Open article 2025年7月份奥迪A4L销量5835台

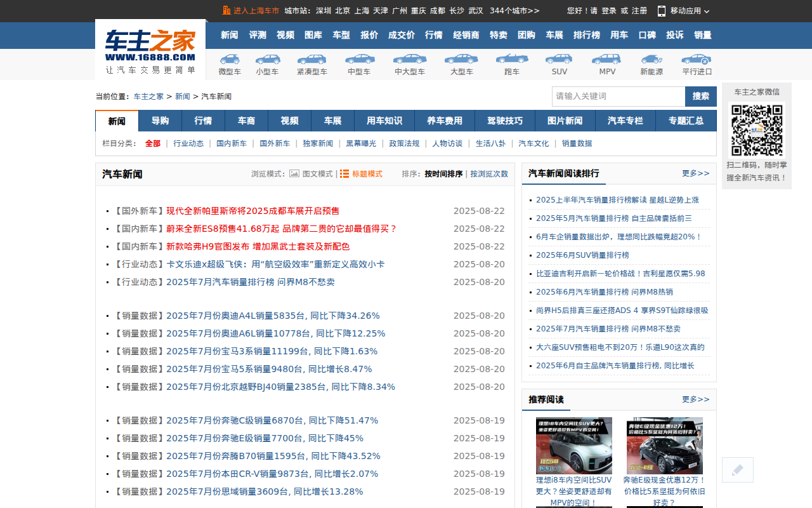273,316
